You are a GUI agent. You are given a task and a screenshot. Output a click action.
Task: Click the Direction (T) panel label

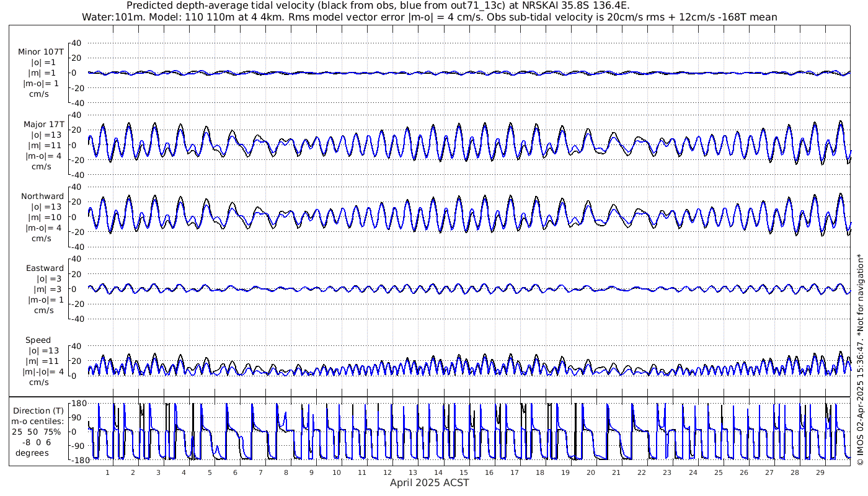(x=38, y=410)
